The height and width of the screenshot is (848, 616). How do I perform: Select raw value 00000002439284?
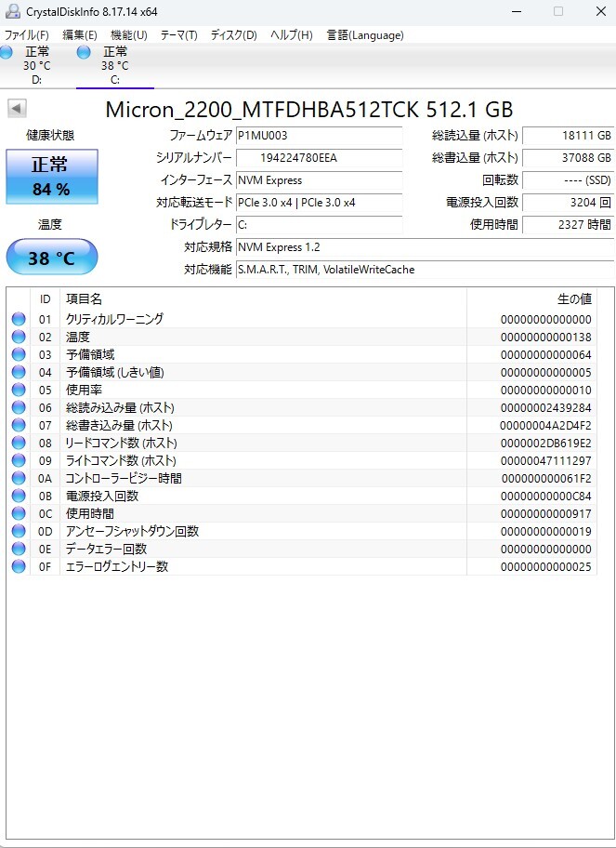coord(545,408)
